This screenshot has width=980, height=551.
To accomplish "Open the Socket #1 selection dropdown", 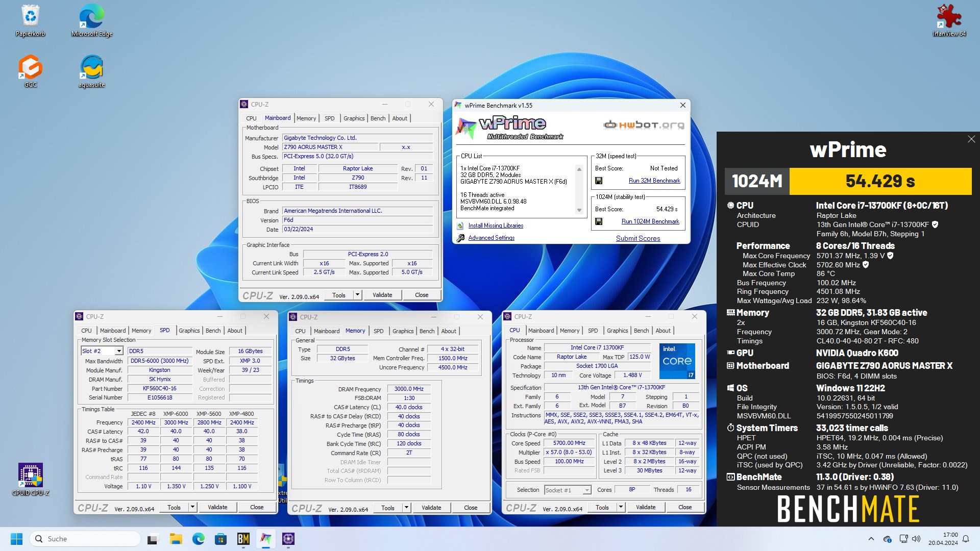I will click(x=587, y=490).
